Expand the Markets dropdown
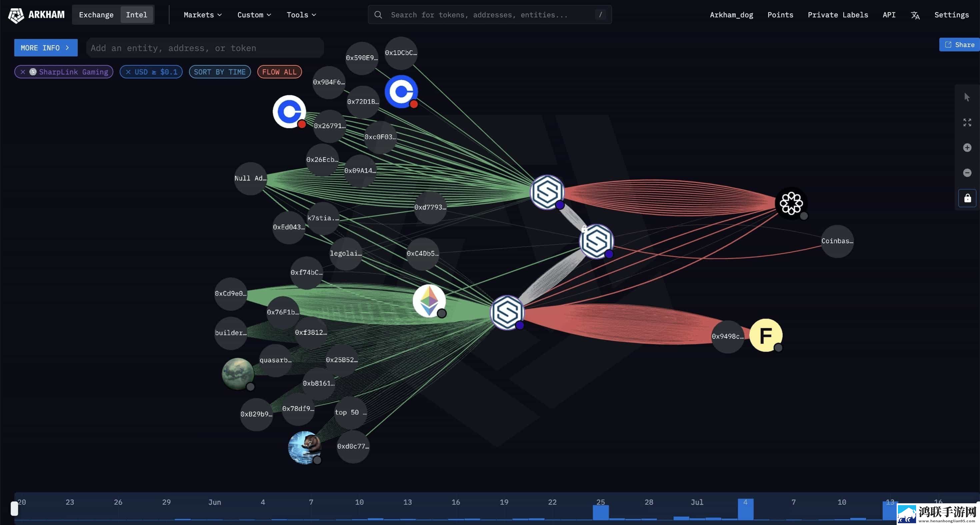Image resolution: width=980 pixels, height=525 pixels. (203, 15)
